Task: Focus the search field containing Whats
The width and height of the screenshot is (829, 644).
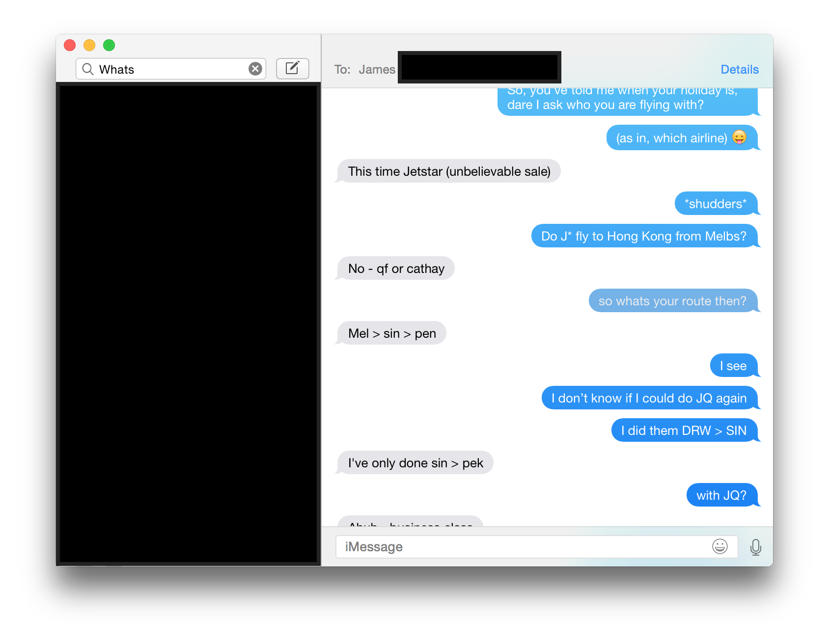Action: point(171,69)
